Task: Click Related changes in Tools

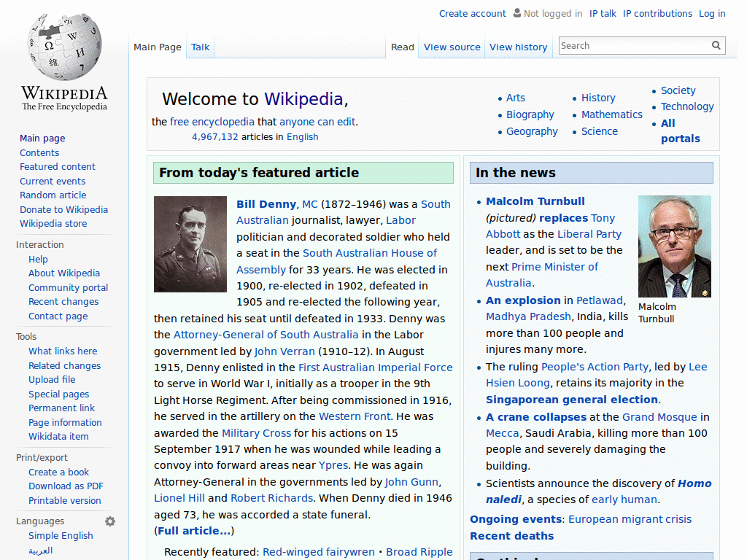Action: (65, 366)
